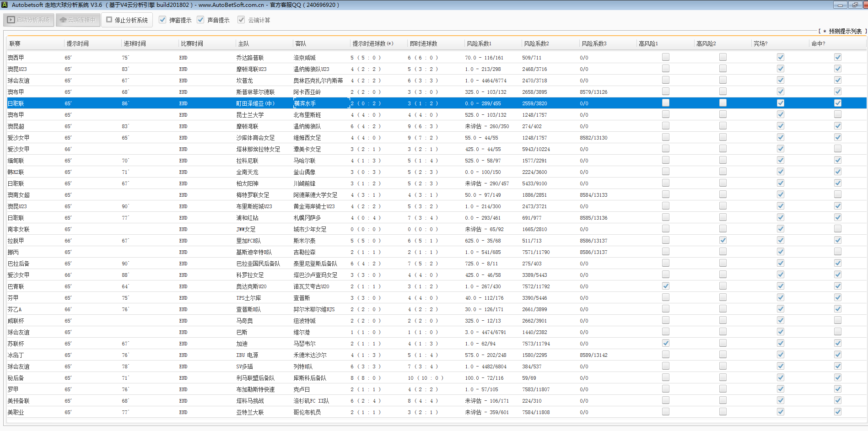This screenshot has width=868, height=431.
Task: Toggle 完场? checkbox in the 乔达路普联 row
Action: [x=781, y=57]
